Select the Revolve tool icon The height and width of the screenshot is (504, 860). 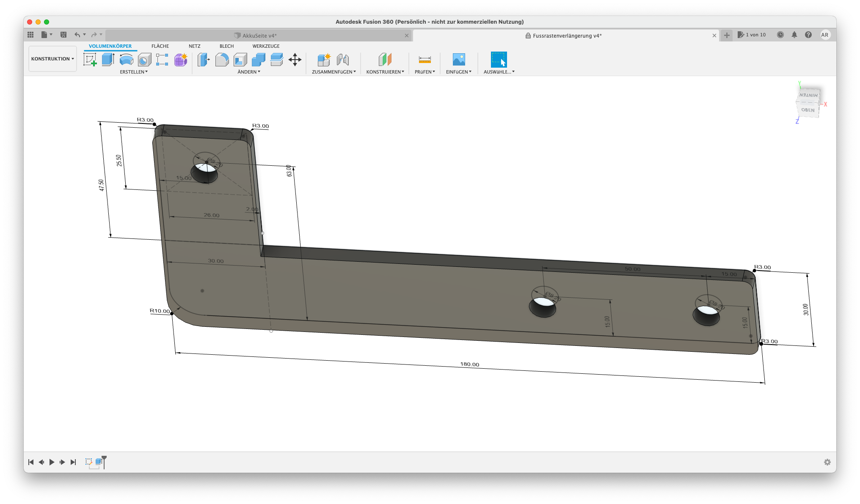(126, 60)
